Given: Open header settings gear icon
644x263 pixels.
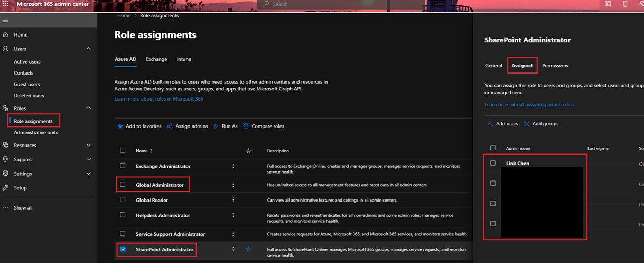Looking at the screenshot, I should tap(641, 4).
